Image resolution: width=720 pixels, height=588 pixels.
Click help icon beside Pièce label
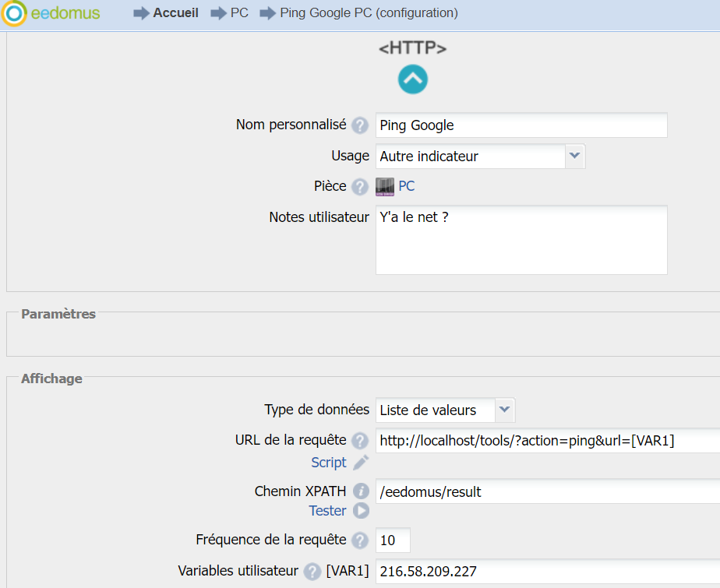(359, 187)
